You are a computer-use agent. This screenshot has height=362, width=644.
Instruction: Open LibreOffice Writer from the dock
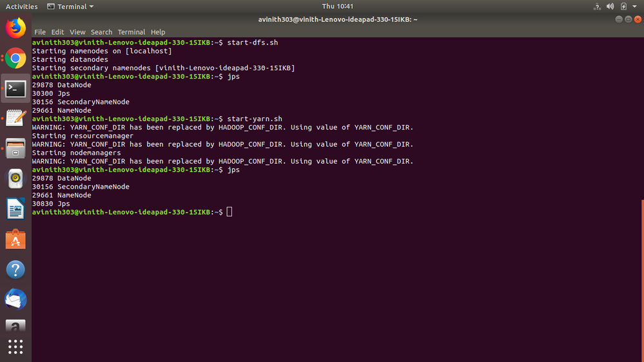point(15,209)
